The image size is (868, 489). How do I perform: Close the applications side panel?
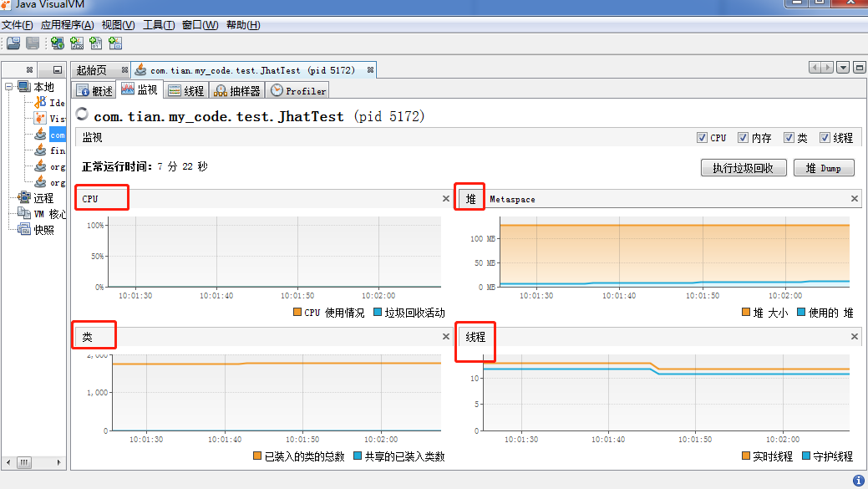pos(29,69)
